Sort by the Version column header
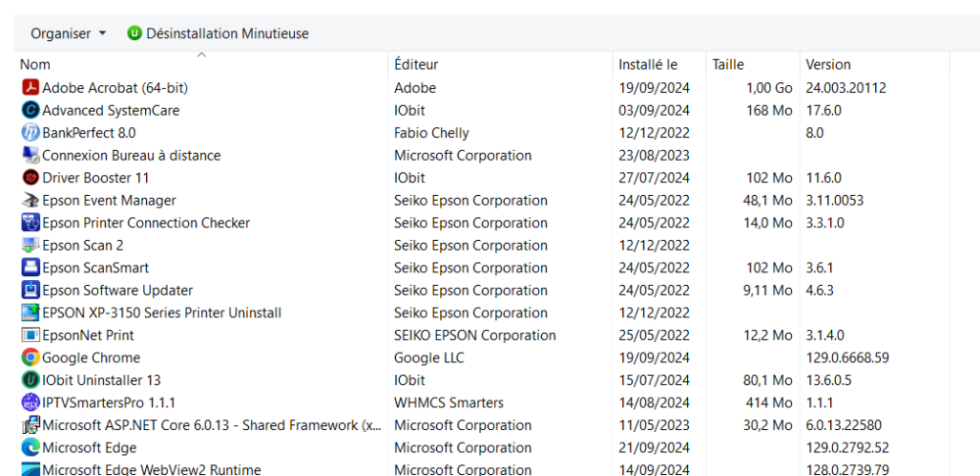980x476 pixels. click(828, 65)
